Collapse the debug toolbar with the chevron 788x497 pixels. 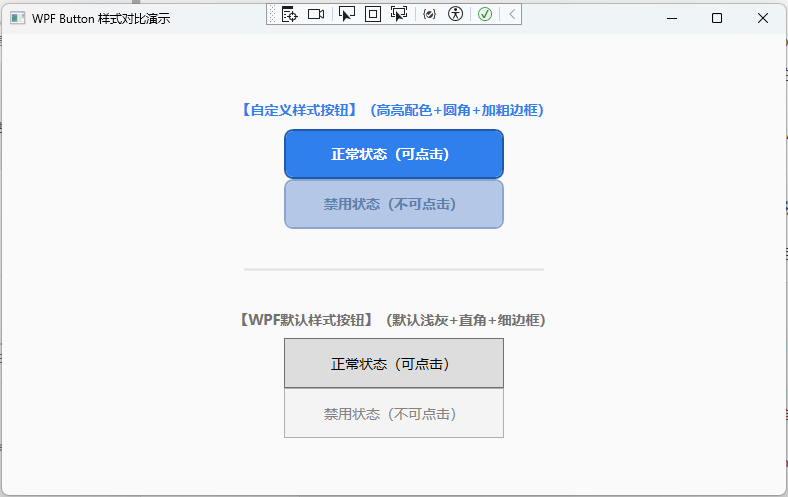[x=512, y=14]
